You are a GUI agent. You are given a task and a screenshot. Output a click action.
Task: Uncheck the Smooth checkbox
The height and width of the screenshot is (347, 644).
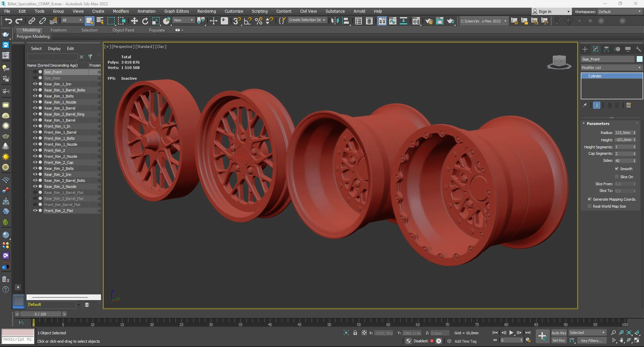tap(617, 168)
